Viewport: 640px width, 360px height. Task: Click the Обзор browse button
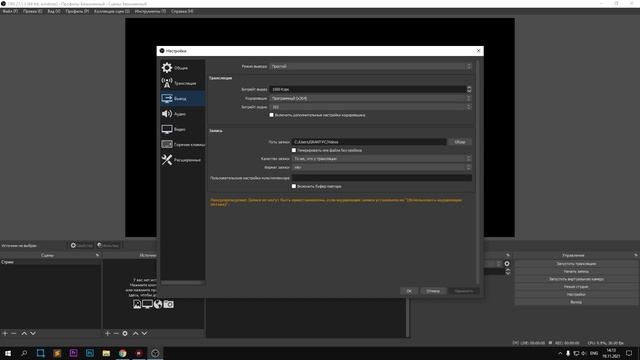click(460, 142)
